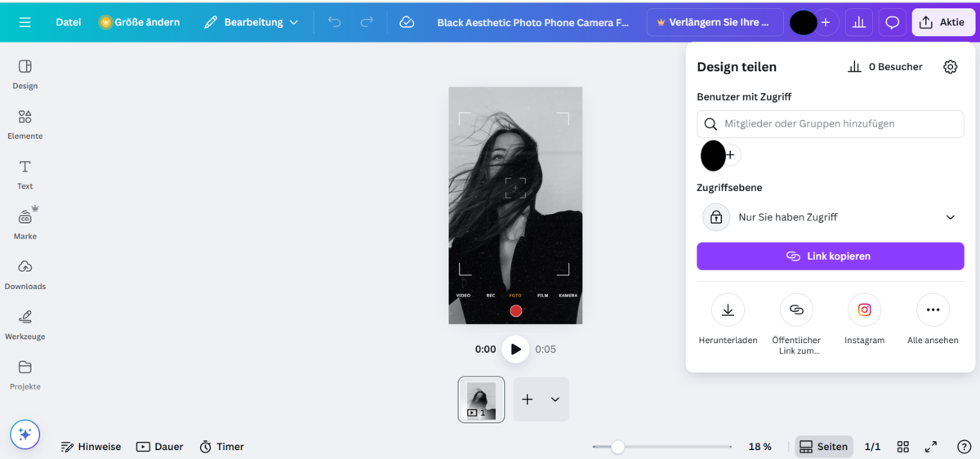This screenshot has width=980, height=459.
Task: Toggle the Seiten pages view
Action: pos(823,447)
